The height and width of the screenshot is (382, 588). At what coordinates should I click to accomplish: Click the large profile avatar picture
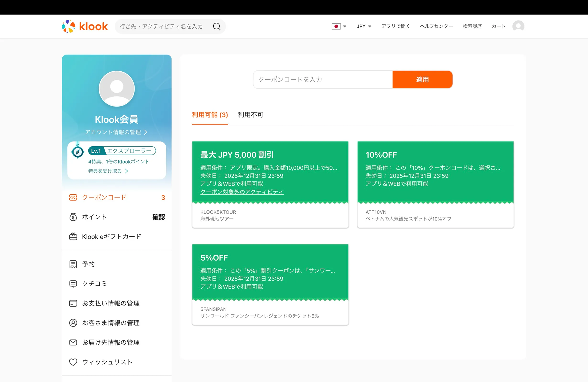click(117, 89)
